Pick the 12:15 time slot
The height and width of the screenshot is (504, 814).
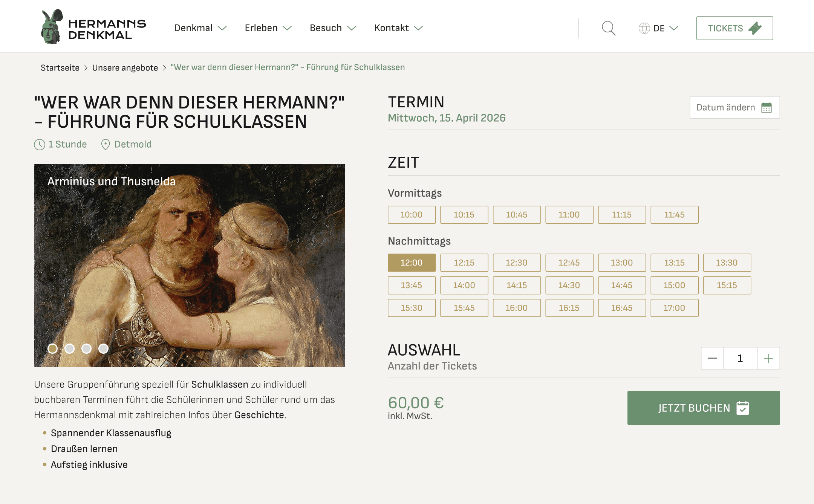[x=464, y=263]
